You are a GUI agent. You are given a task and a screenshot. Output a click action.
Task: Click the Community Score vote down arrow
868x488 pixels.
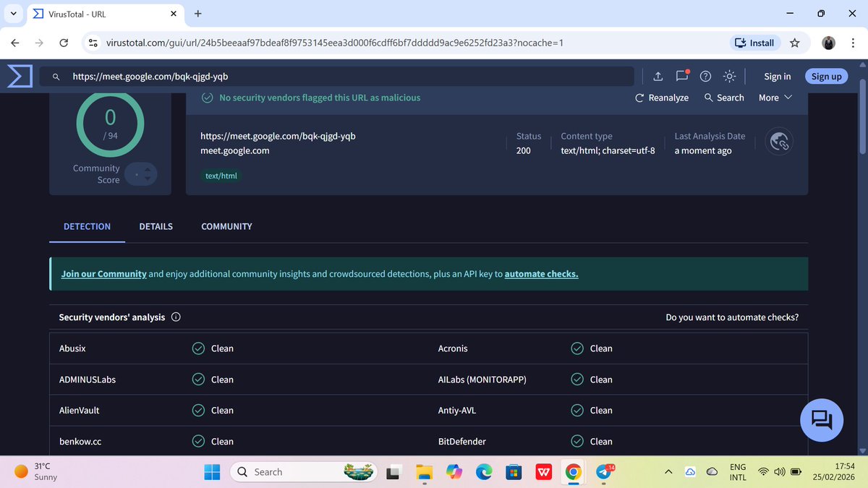pos(148,179)
